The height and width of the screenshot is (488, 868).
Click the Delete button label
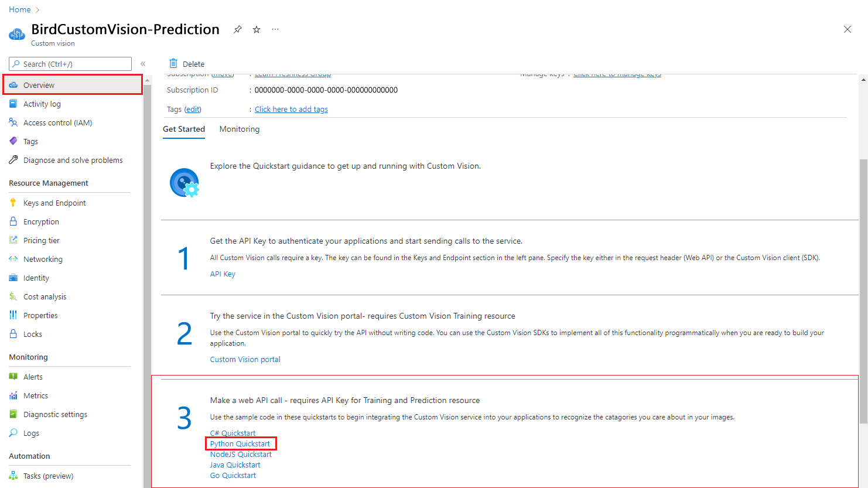click(193, 64)
